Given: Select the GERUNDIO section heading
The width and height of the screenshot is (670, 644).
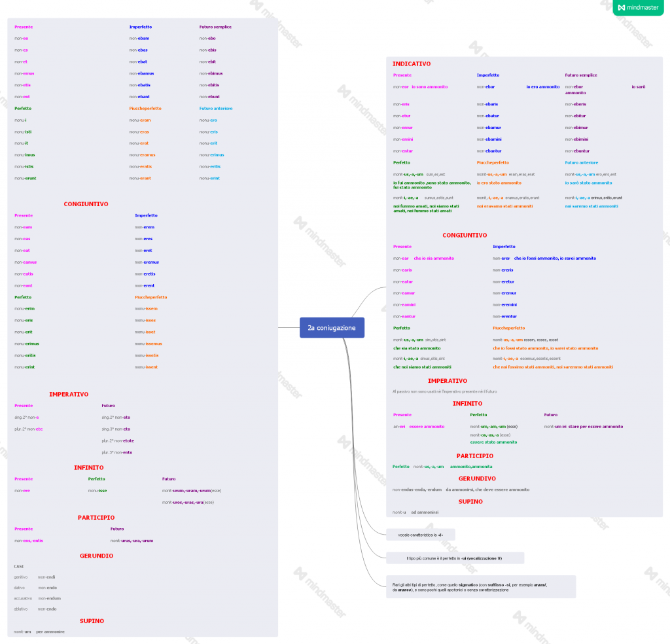Looking at the screenshot, I should click(96, 556).
